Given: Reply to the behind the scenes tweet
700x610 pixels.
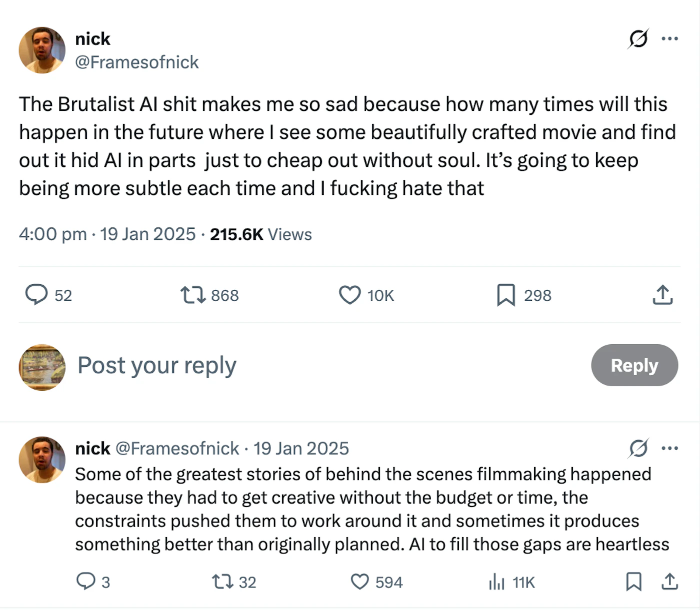Looking at the screenshot, I should pos(85,582).
